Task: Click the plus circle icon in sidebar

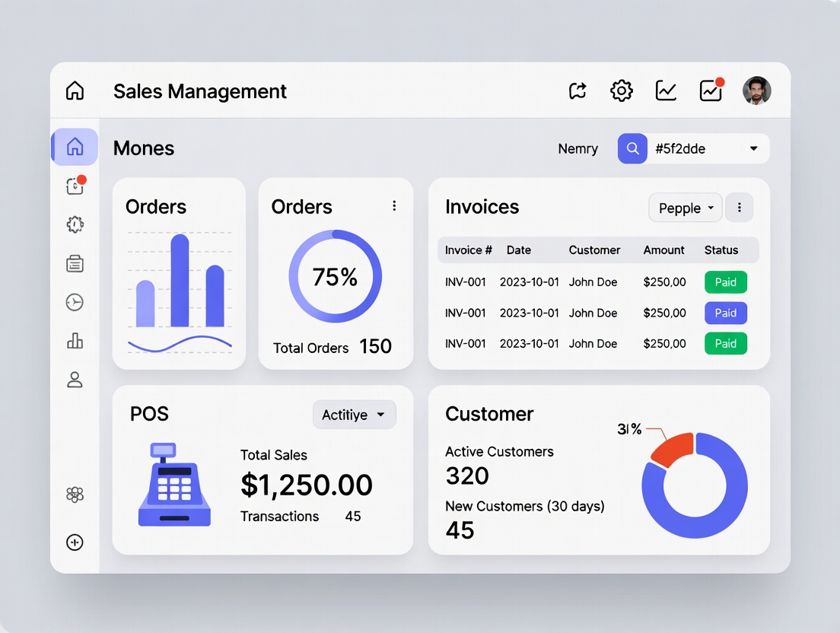Action: [75, 542]
